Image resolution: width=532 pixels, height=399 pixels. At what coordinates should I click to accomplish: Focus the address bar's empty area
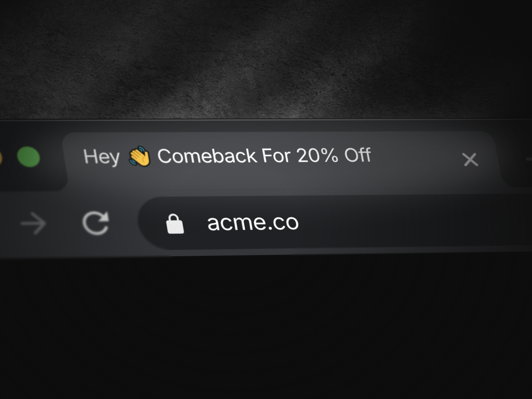(x=416, y=221)
